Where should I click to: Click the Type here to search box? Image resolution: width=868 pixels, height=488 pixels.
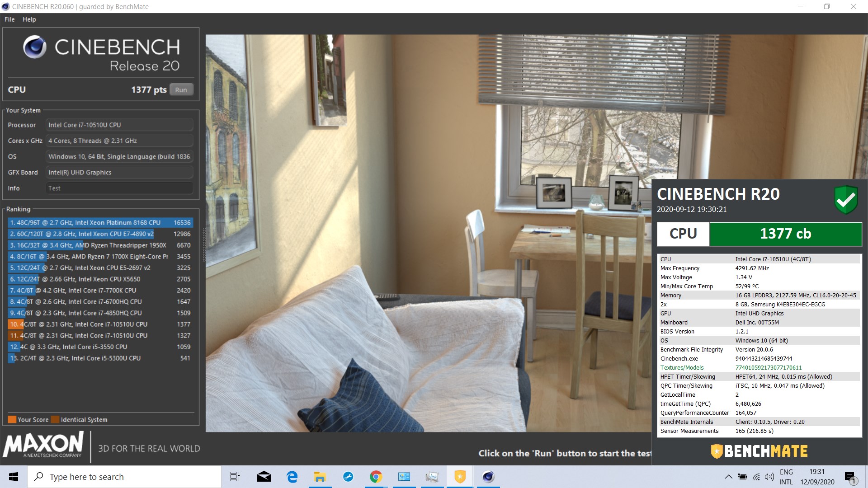[125, 477]
